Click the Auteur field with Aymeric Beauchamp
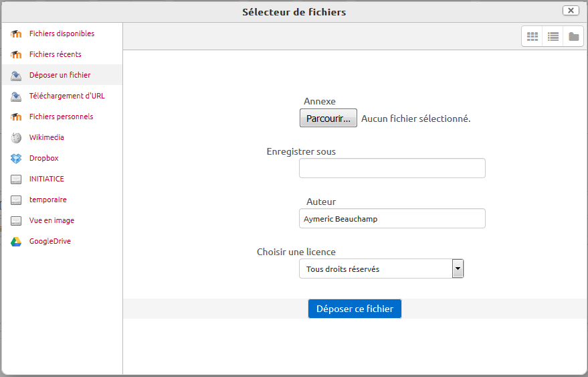 pyautogui.click(x=392, y=219)
